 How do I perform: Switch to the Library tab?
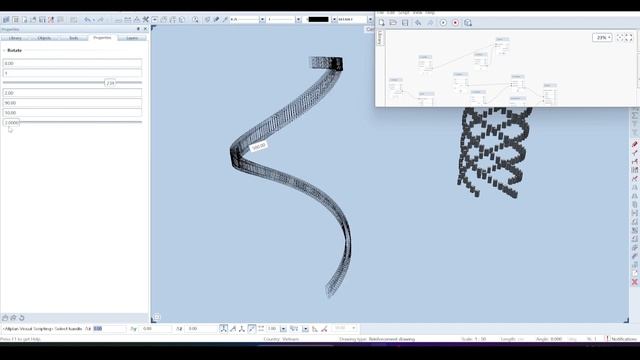coord(15,38)
